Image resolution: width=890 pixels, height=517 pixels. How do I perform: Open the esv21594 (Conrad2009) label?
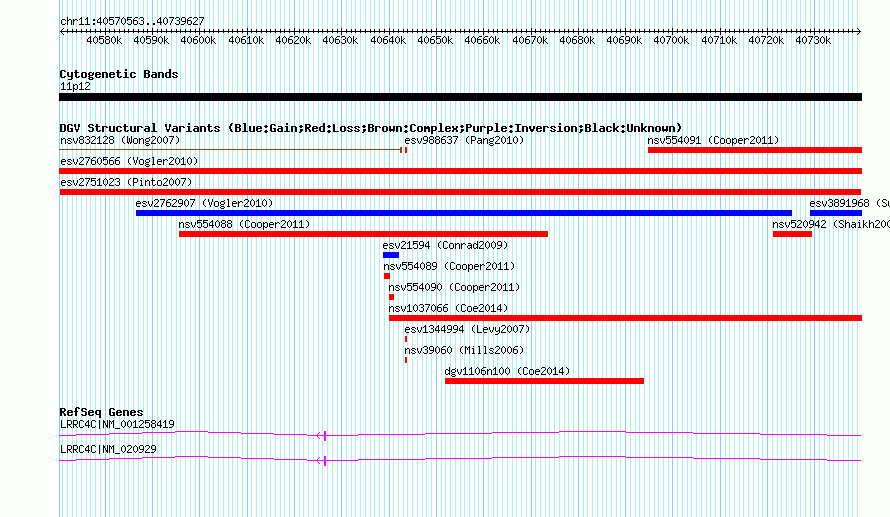tap(445, 245)
